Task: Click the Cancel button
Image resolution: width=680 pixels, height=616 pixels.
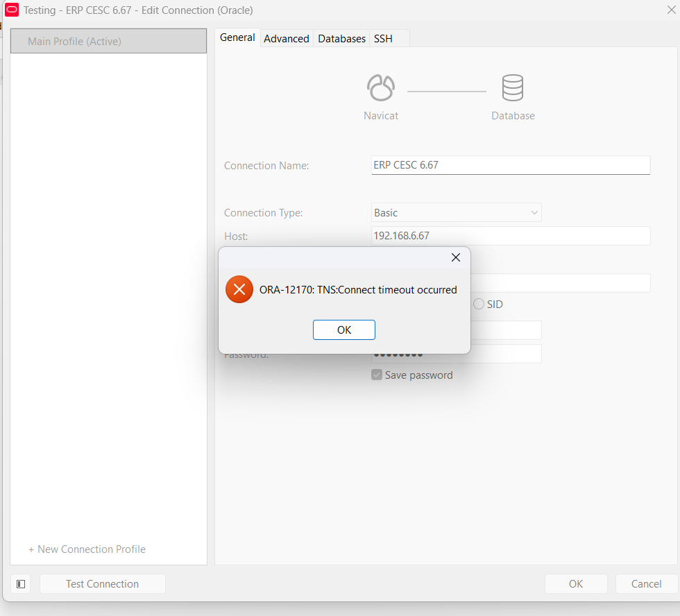Action: point(646,584)
